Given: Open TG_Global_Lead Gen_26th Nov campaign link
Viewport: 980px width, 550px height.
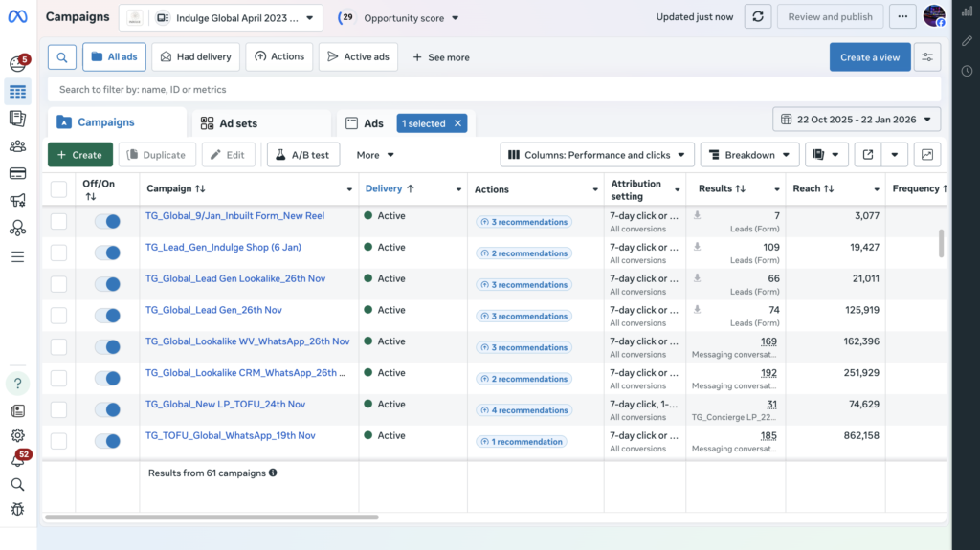Looking at the screenshot, I should pos(213,310).
